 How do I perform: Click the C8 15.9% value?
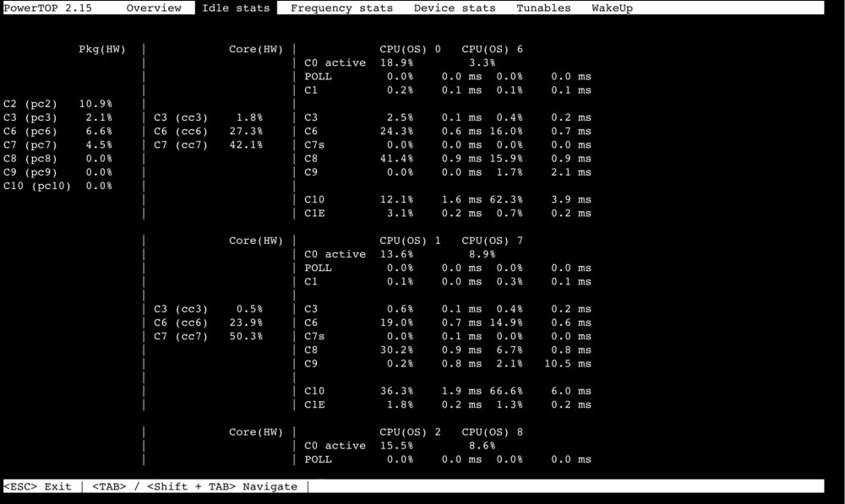506,159
